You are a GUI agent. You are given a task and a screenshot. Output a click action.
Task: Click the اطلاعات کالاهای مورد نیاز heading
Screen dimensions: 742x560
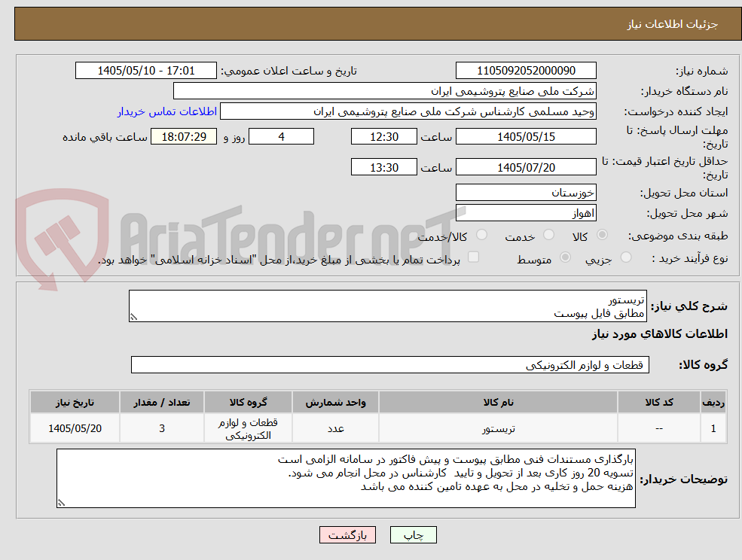tap(659, 334)
